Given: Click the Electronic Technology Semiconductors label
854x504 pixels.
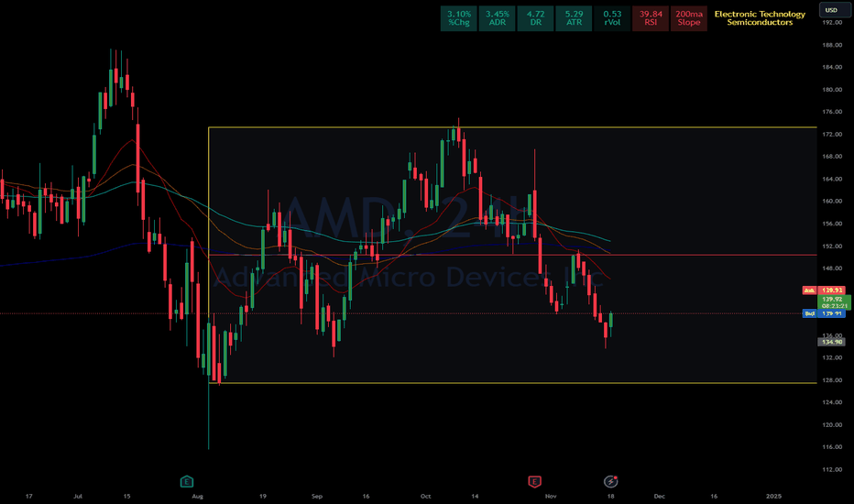Looking at the screenshot, I should click(x=760, y=18).
